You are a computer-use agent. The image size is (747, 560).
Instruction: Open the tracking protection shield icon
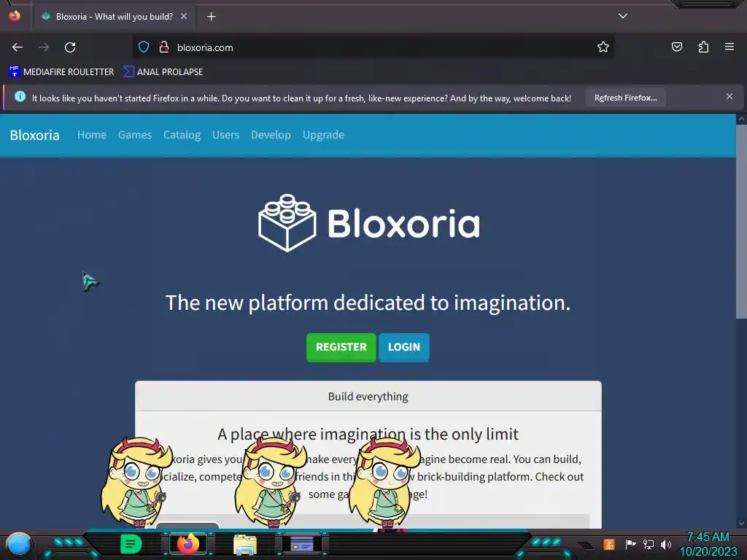[144, 47]
